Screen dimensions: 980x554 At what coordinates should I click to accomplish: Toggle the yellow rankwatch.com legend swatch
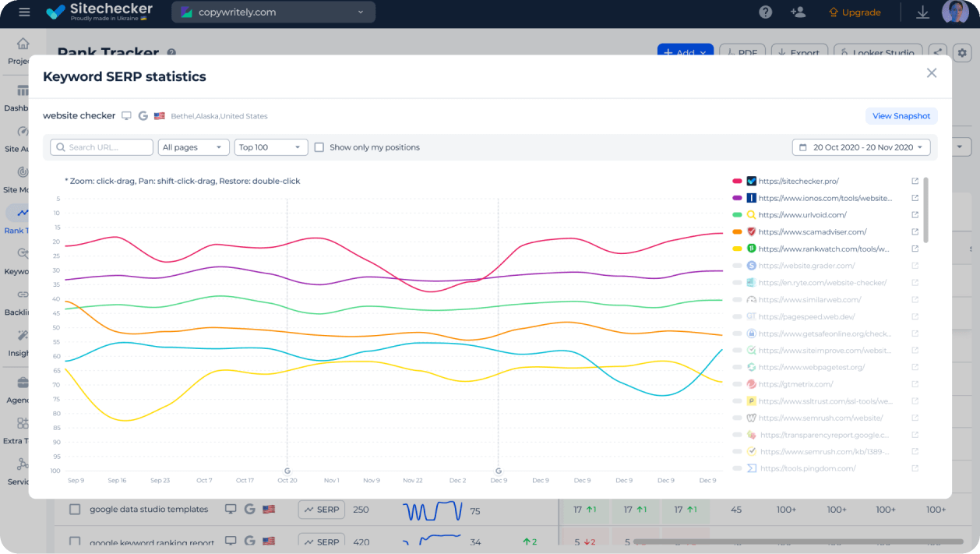(737, 249)
